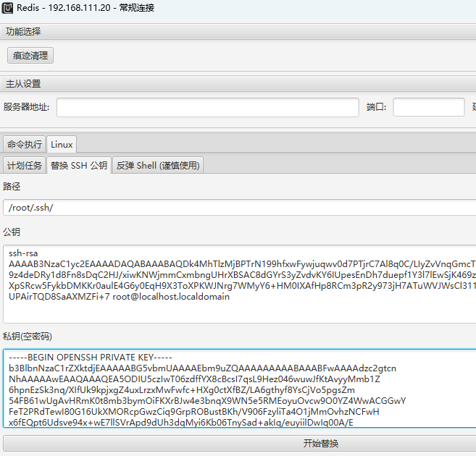The width and height of the screenshot is (476, 456).
Task: Click the 功能选择 section header
Action: [x=23, y=32]
